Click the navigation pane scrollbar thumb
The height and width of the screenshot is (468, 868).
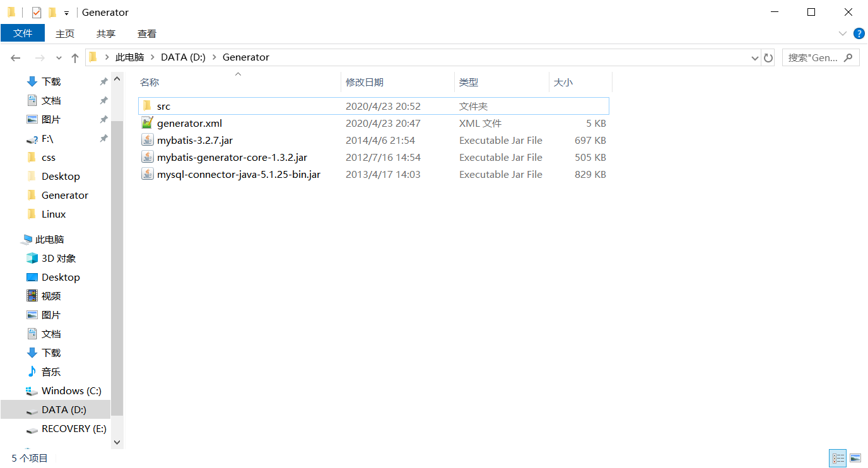(117, 267)
